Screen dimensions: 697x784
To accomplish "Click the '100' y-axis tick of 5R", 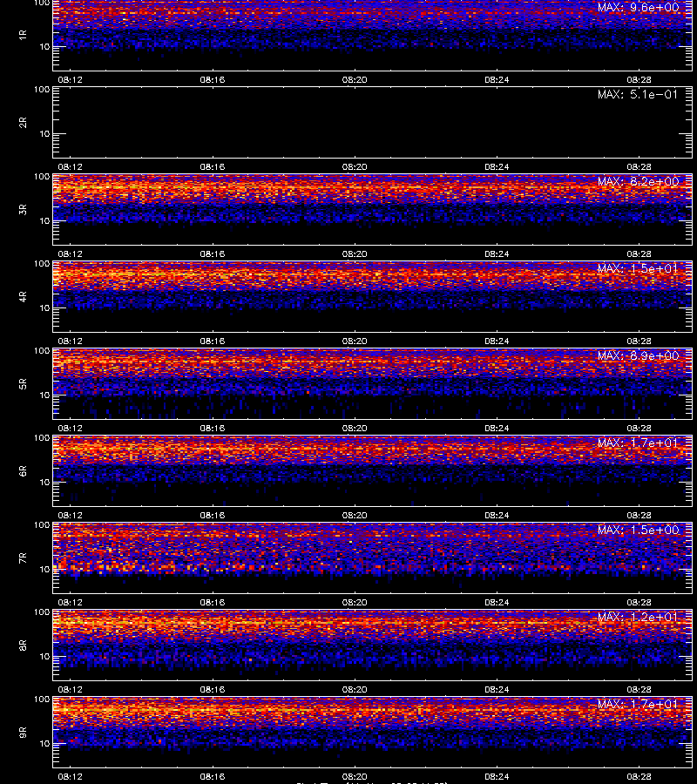I will pos(42,351).
